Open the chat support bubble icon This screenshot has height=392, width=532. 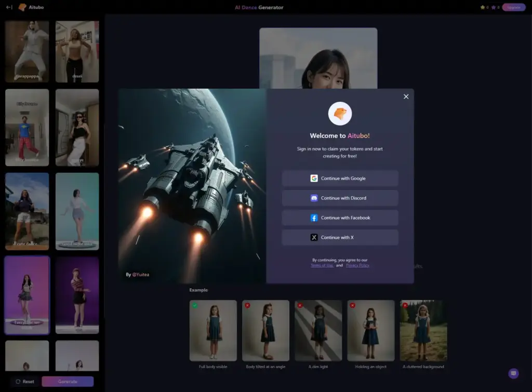(513, 373)
